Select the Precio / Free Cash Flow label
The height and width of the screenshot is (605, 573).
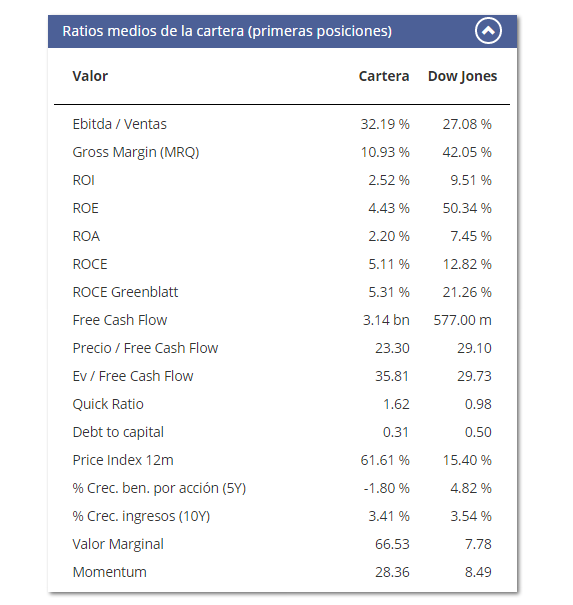(145, 348)
